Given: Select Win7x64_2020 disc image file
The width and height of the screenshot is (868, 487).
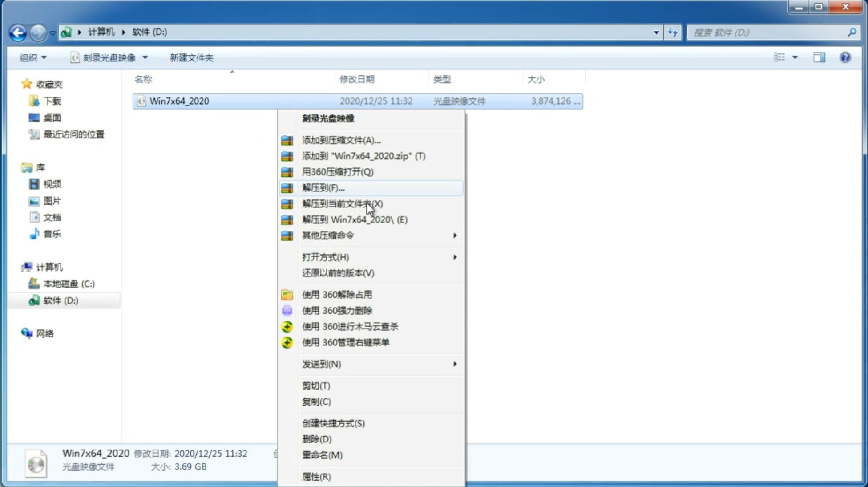Looking at the screenshot, I should pyautogui.click(x=179, y=101).
